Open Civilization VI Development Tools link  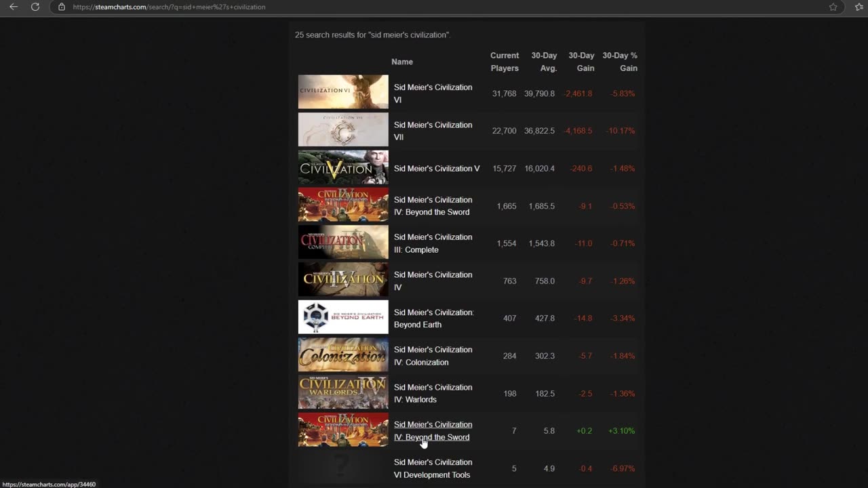(433, 468)
